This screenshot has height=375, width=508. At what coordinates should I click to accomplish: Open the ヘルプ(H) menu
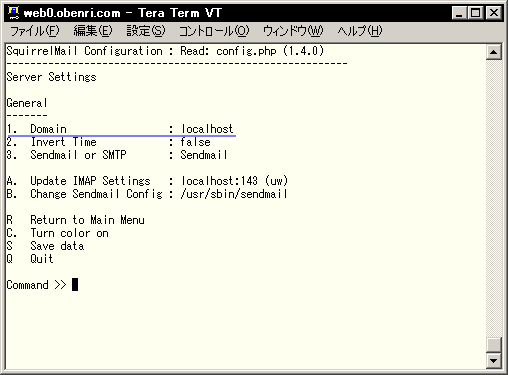(360, 31)
